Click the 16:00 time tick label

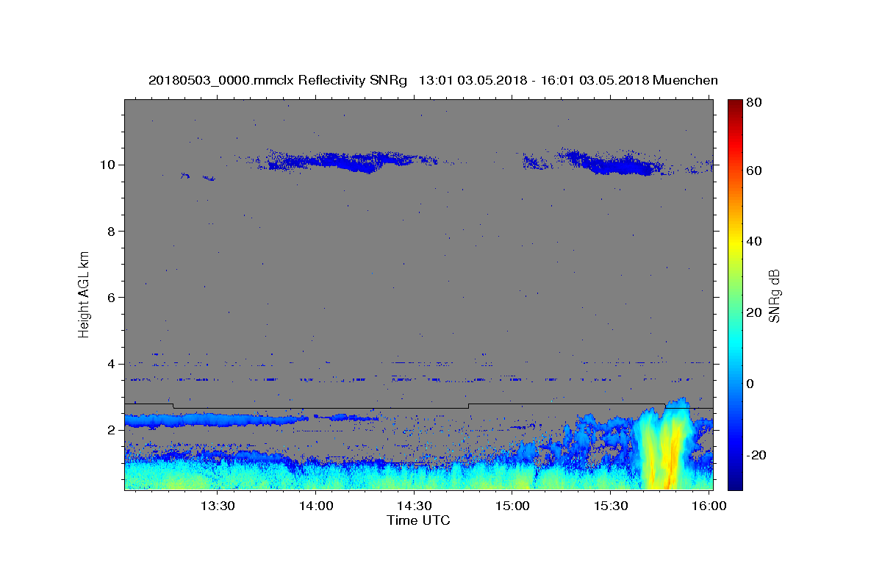(x=709, y=506)
